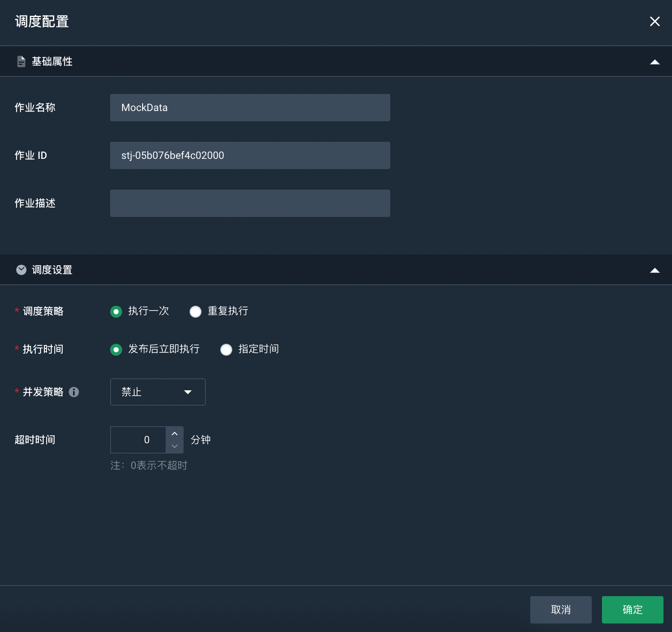Open the 并发策略 dropdown showing 禁止
The image size is (672, 632).
tap(158, 392)
